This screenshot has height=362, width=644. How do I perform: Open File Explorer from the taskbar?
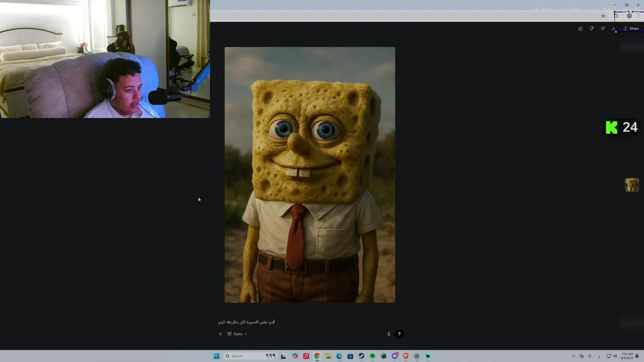(328, 356)
